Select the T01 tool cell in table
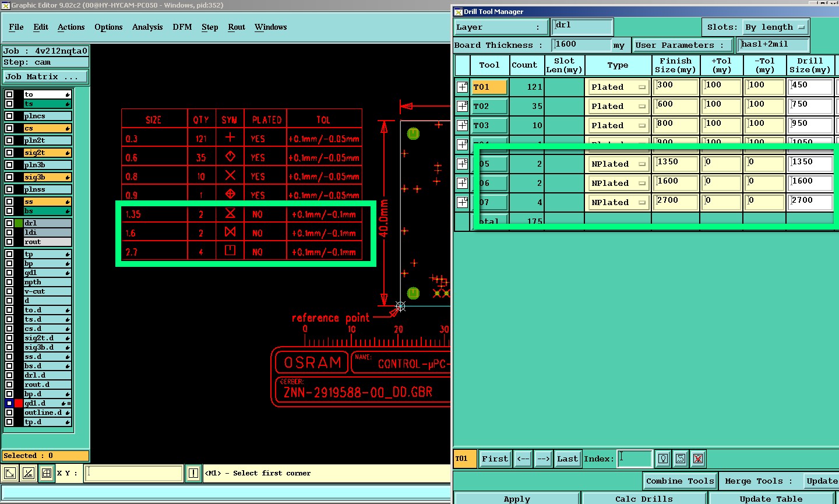This screenshot has height=504, width=839. coord(489,87)
